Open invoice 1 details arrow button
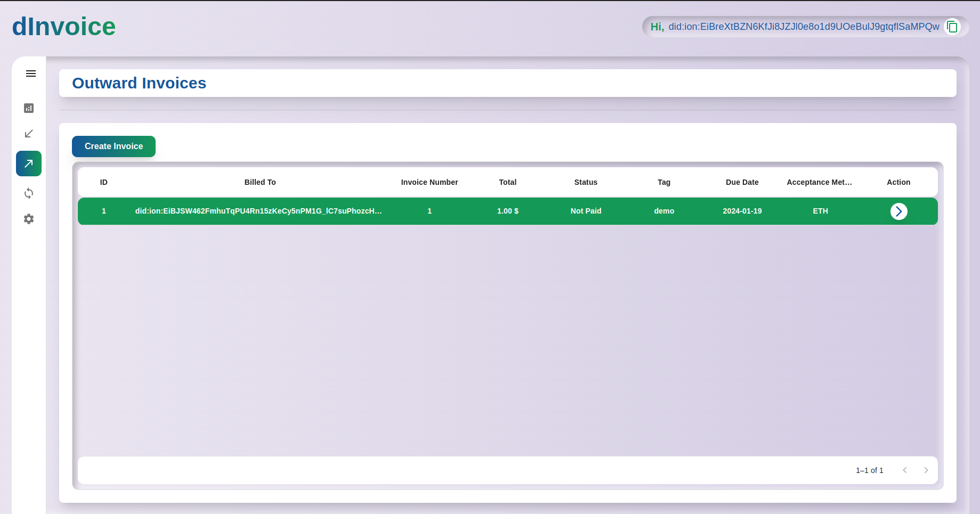Image resolution: width=980 pixels, height=514 pixels. [x=898, y=211]
